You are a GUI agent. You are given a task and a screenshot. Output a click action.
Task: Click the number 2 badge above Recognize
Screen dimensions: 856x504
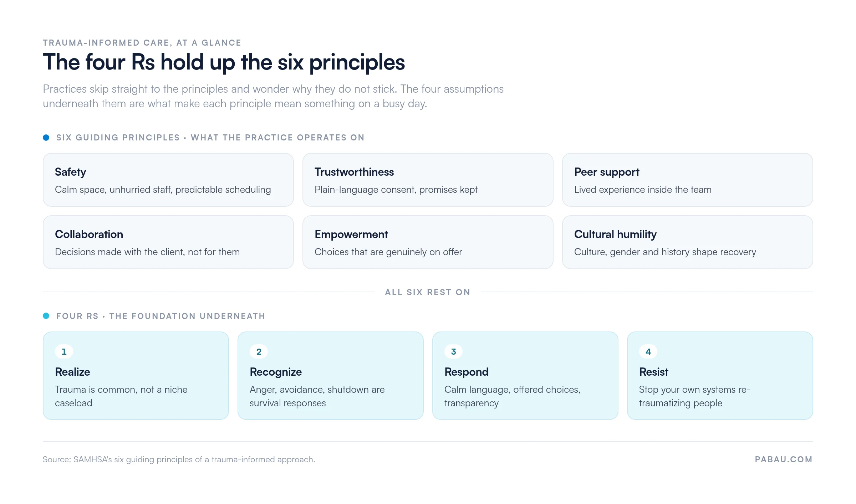(x=259, y=351)
